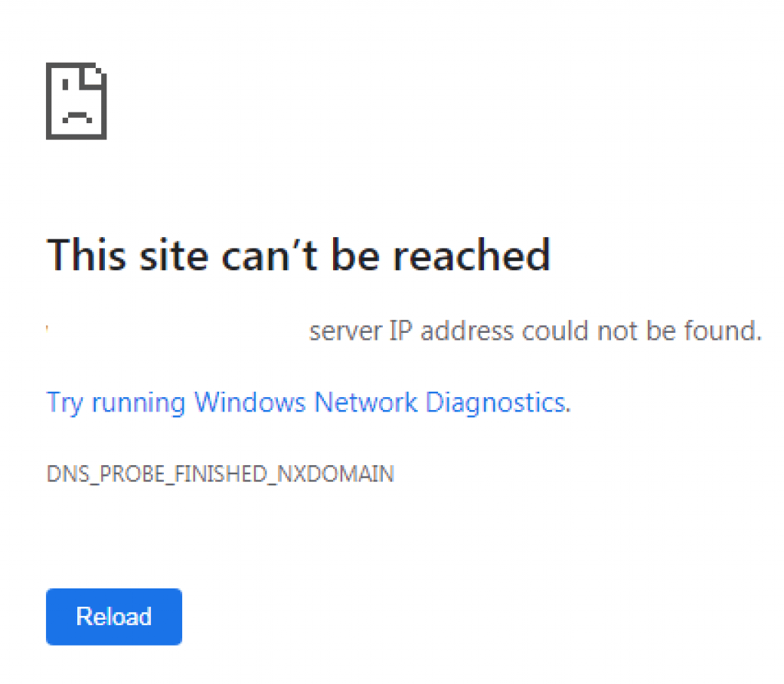Click "Try running" at the start of the link
Viewport: 784px width, 684px height.
pos(116,402)
